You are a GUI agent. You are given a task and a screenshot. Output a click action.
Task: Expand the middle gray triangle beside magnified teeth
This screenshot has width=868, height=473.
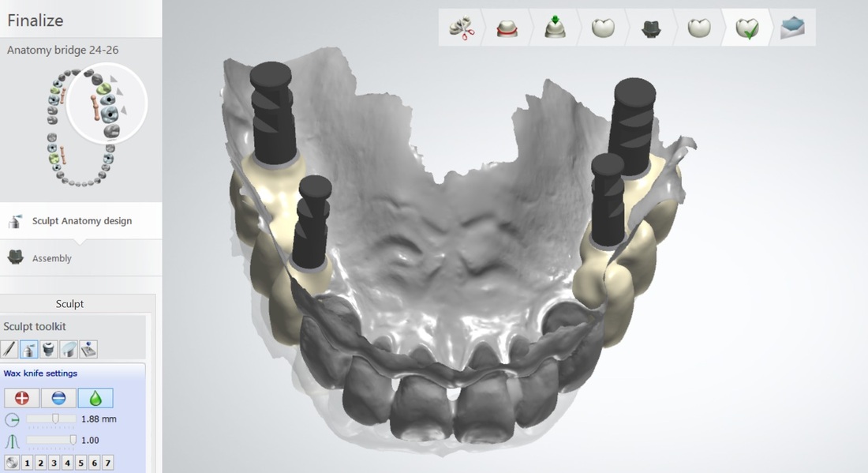pyautogui.click(x=120, y=92)
